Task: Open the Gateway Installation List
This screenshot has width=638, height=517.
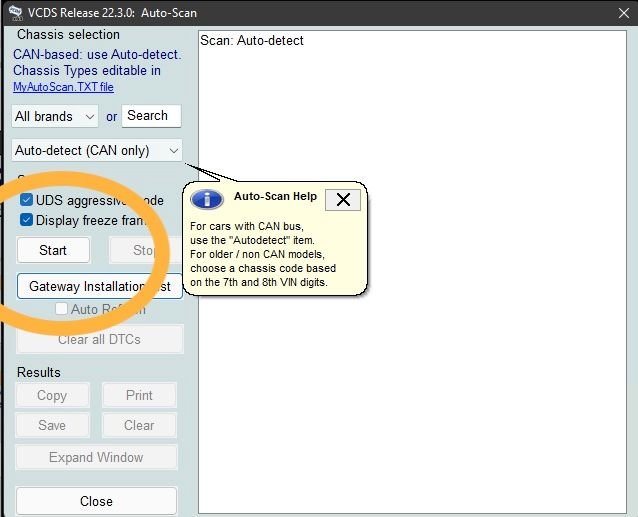Action: pos(100,286)
